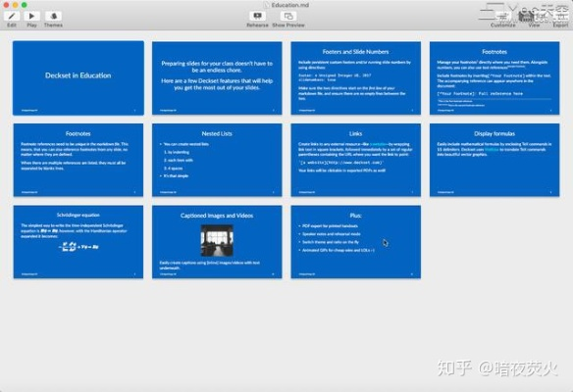573x392 pixels.
Task: Select the 'Schrödinger equation' slide
Action: (78, 242)
